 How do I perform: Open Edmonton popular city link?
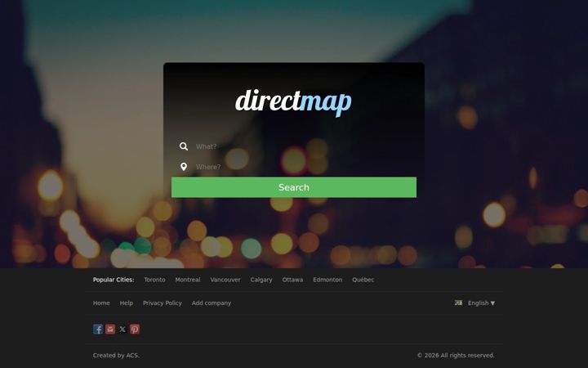(327, 280)
